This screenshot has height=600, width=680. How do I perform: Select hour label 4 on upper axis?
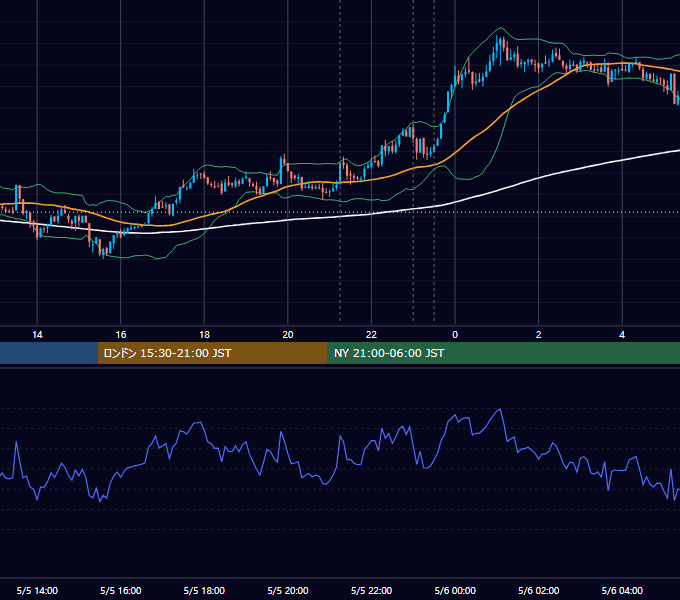(x=622, y=335)
